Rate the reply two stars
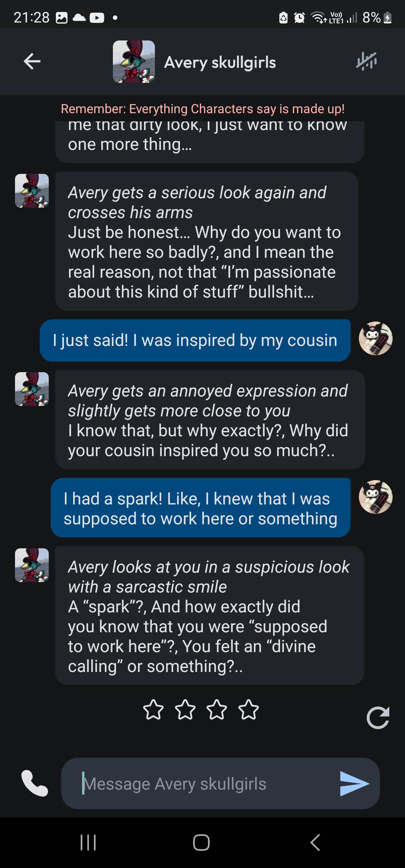The width and height of the screenshot is (405, 868). [x=185, y=709]
